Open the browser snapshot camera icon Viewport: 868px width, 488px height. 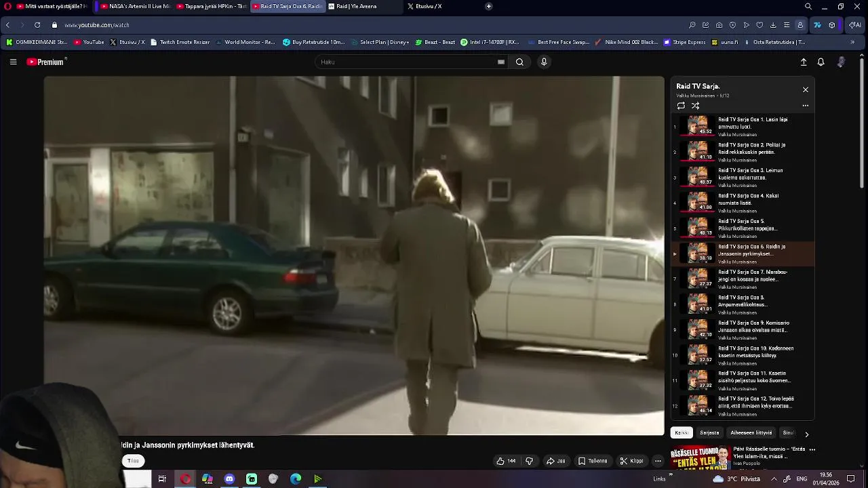coord(719,25)
